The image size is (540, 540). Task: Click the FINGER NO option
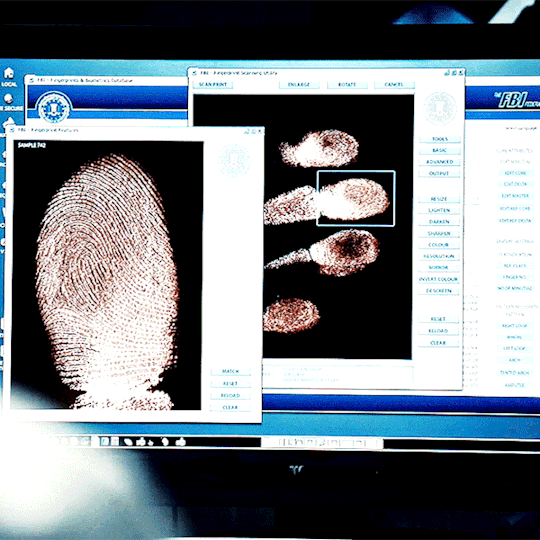(x=515, y=277)
